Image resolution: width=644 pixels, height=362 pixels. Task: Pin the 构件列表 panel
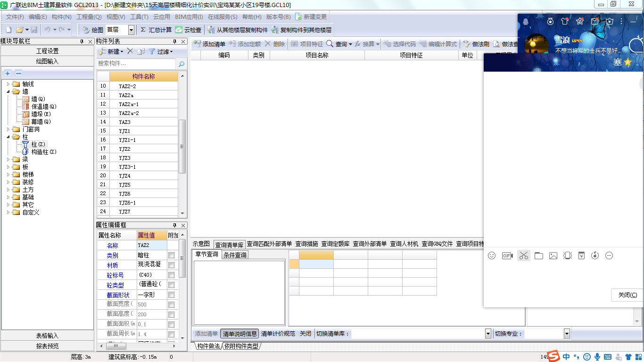pyautogui.click(x=175, y=41)
